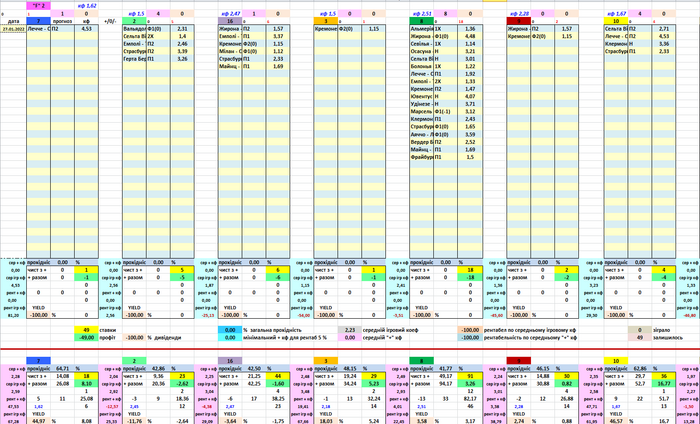Select the green 8,10 cell
Screen dimensions: 700x424
(87, 383)
